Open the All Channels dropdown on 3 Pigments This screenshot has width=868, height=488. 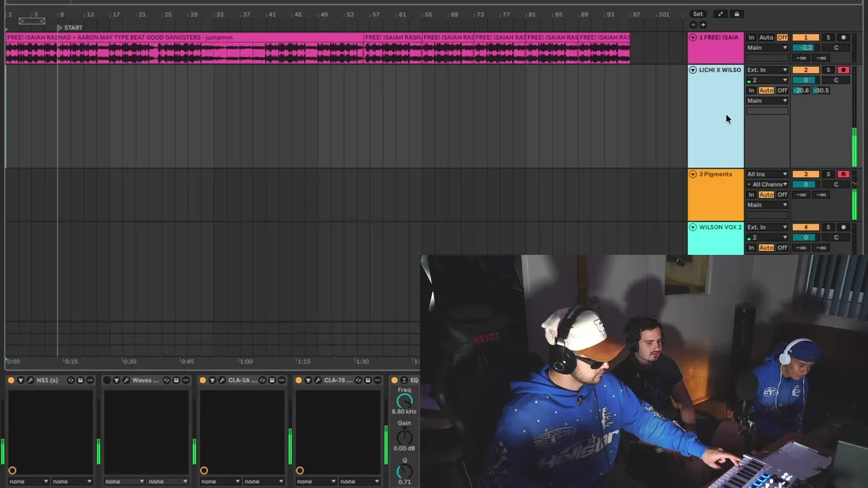tap(767, 184)
